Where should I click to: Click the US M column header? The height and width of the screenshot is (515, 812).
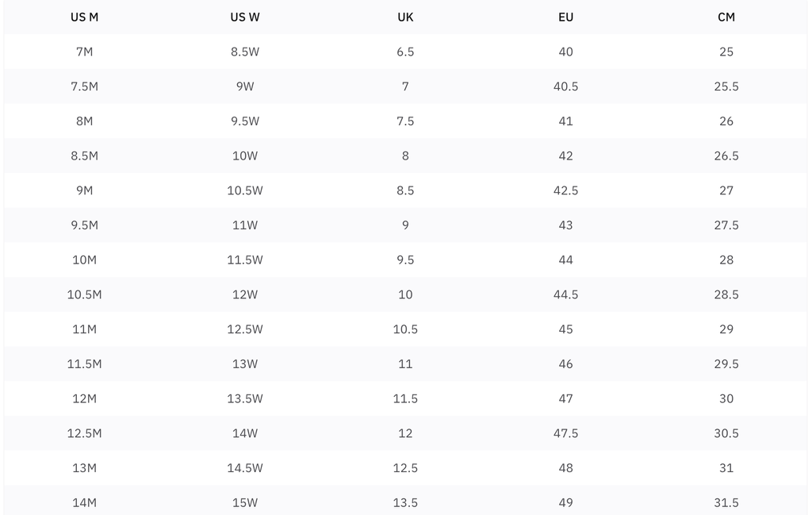84,17
